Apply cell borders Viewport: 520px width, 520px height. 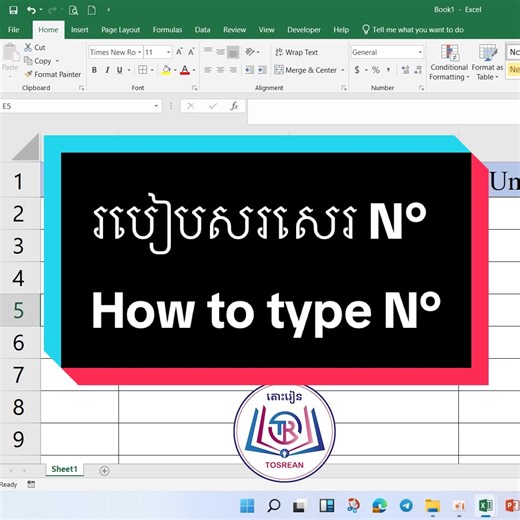143,70
